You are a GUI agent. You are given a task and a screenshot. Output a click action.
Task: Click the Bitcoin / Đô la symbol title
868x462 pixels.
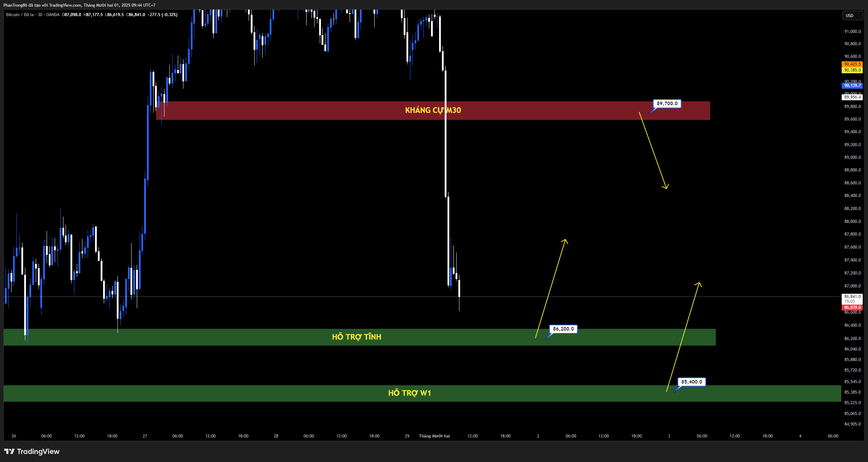(20, 15)
